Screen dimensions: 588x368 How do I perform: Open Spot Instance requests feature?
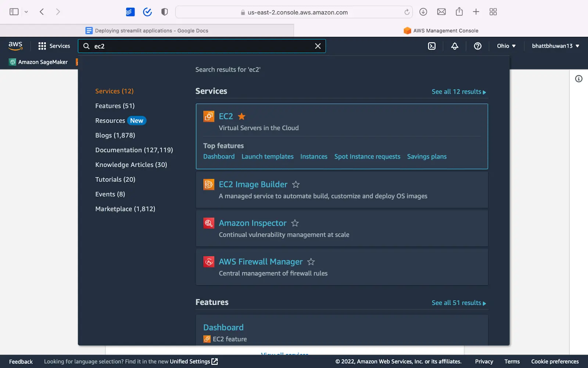pos(367,156)
